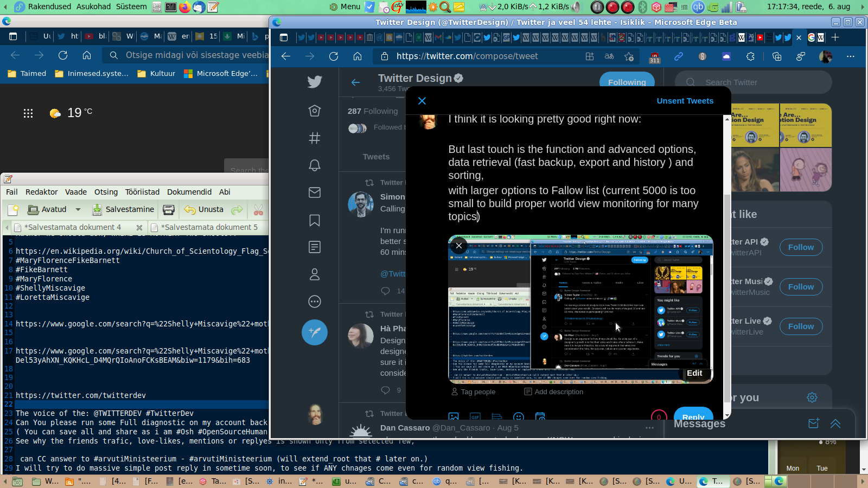Reload the Twitter page in Edge
This screenshot has width=868, height=488.
(334, 56)
